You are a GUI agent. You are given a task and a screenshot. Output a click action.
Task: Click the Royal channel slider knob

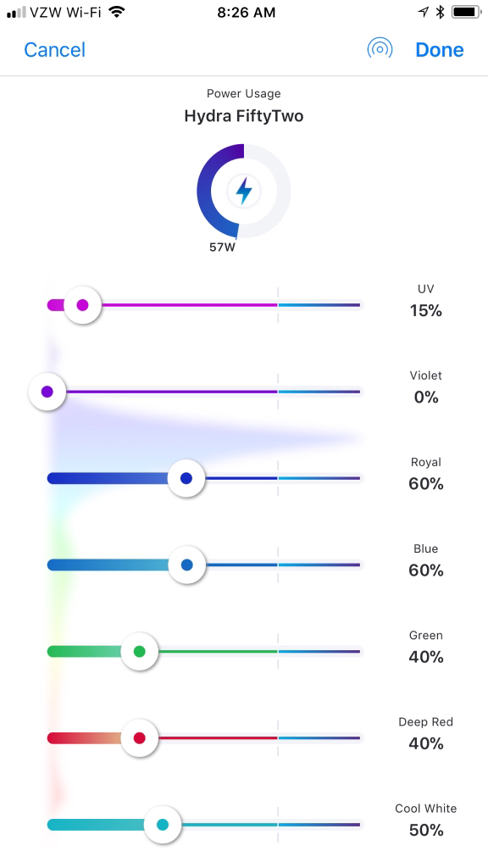(186, 478)
